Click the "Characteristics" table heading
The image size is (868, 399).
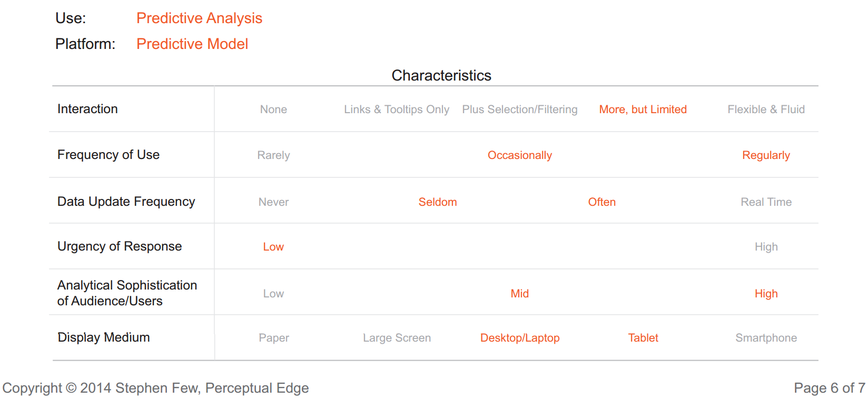click(x=441, y=76)
